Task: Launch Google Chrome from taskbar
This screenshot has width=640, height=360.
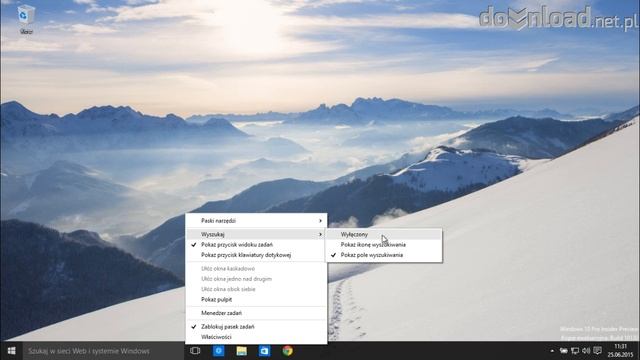Action: pos(287,351)
